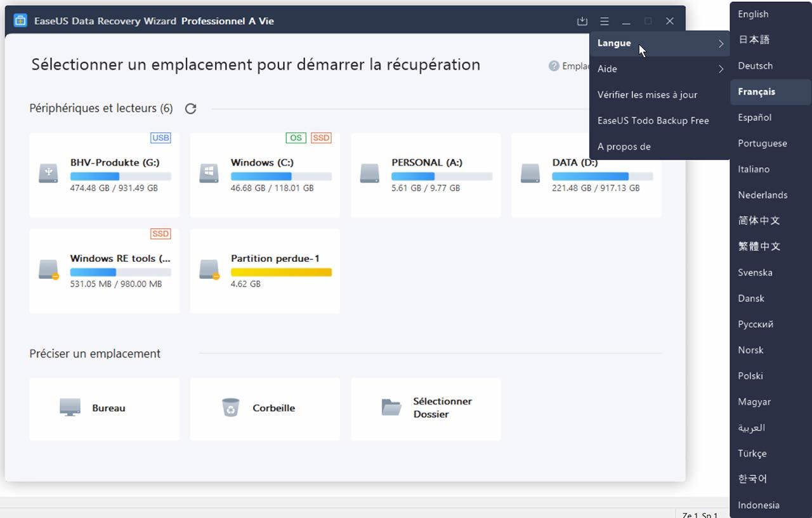Switch language to Indonesia
Image resolution: width=812 pixels, height=518 pixels.
pyautogui.click(x=771, y=505)
